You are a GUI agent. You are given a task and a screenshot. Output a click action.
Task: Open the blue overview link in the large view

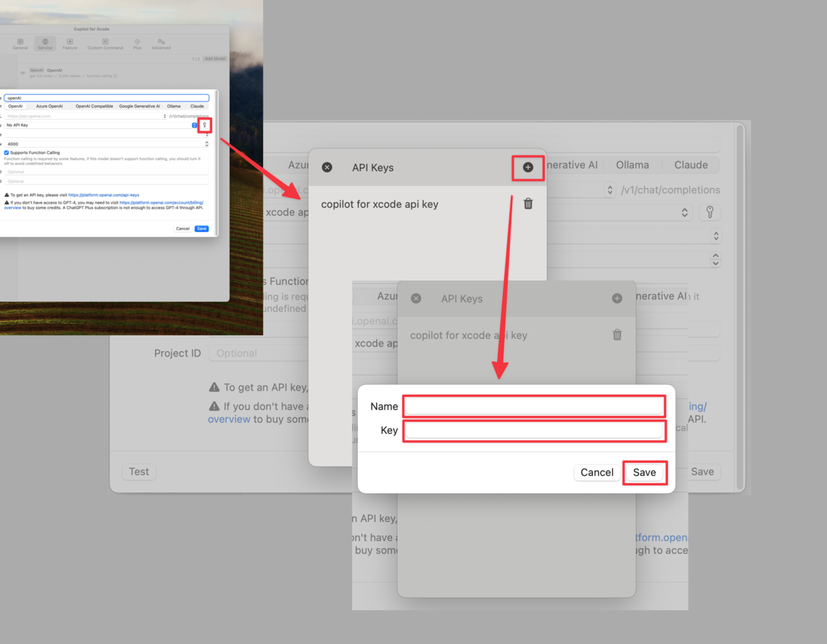[229, 419]
